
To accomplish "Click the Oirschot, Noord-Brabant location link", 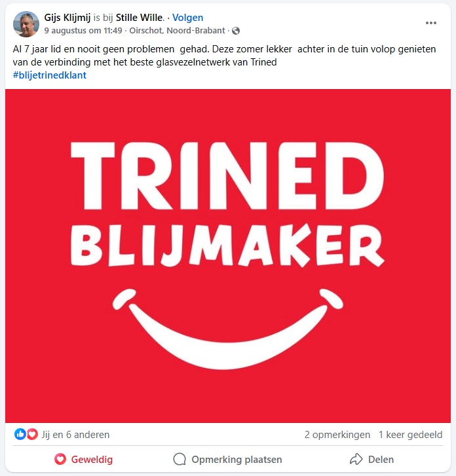I will pos(177,31).
